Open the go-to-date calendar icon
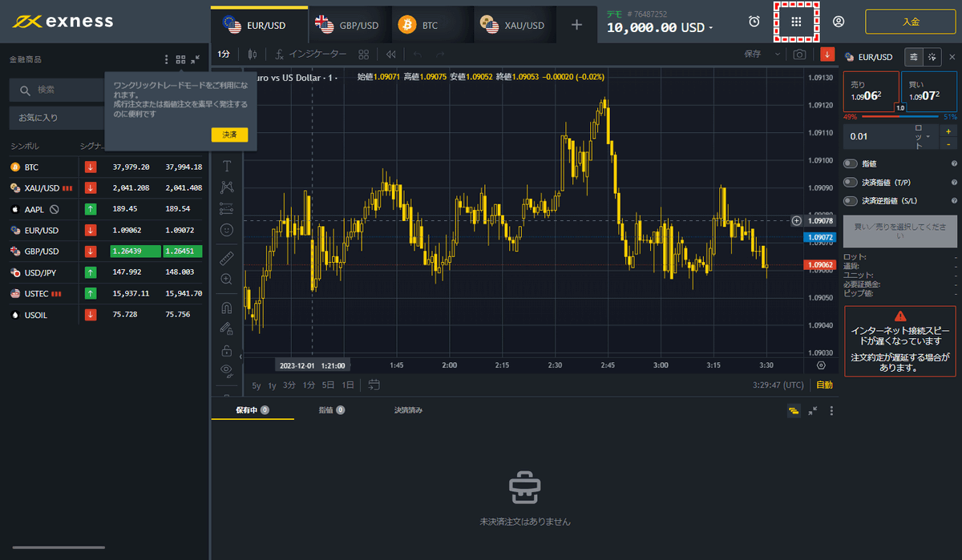Viewport: 962px width, 560px height. point(374,385)
